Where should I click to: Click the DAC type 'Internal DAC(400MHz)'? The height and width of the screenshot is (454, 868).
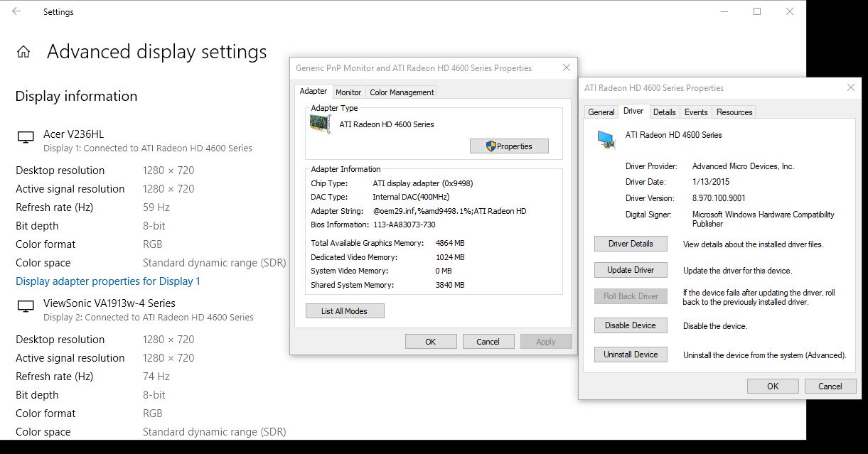click(411, 197)
